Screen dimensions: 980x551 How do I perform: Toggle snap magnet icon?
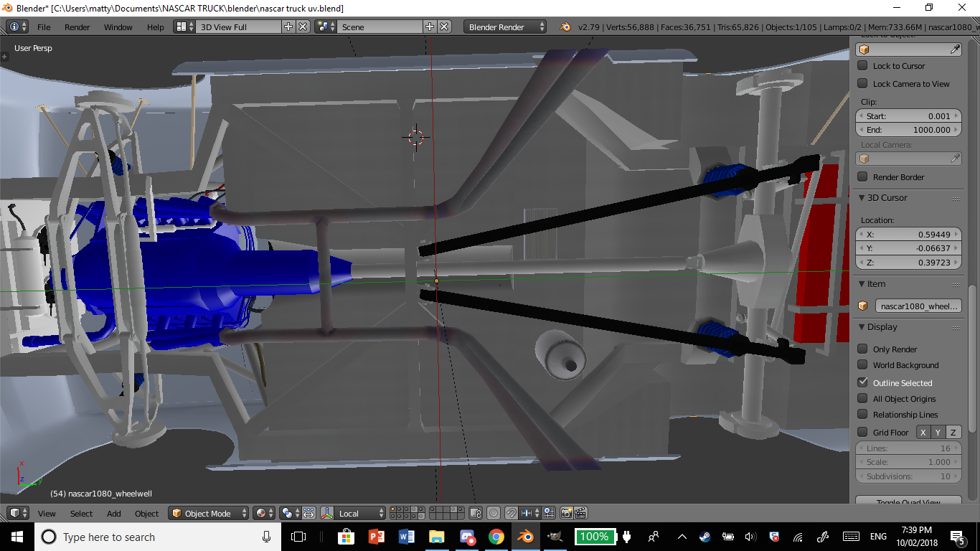511,513
